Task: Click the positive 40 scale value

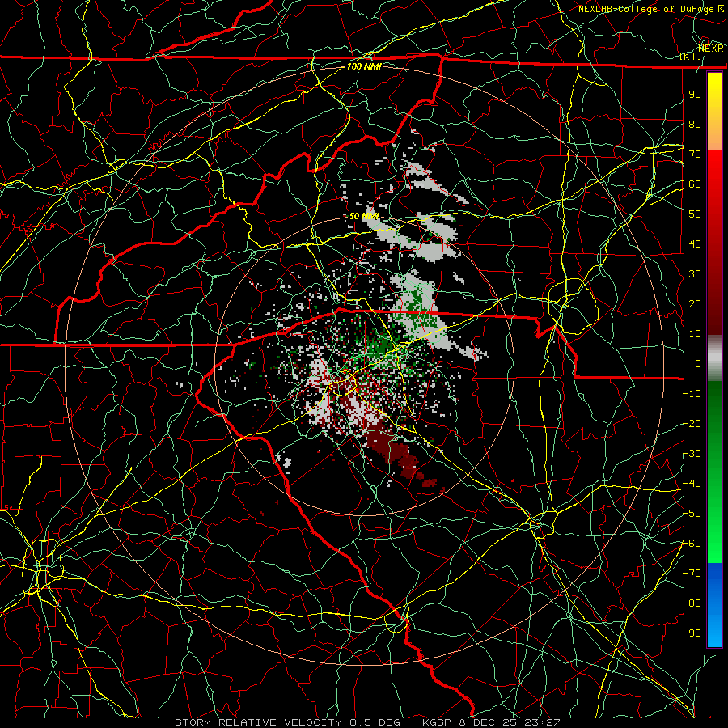Action: (x=695, y=243)
